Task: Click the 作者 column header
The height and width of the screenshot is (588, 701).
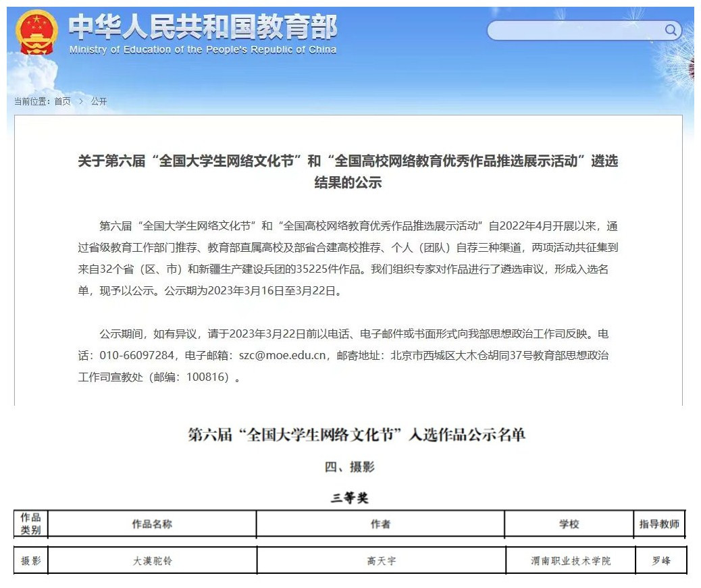Action: 380,524
